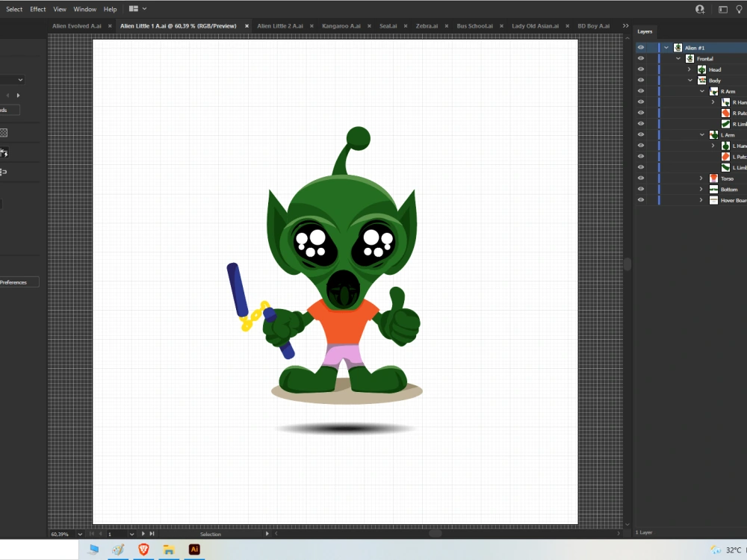Open Brave browser from the taskbar
The width and height of the screenshot is (747, 560).
coord(143,549)
